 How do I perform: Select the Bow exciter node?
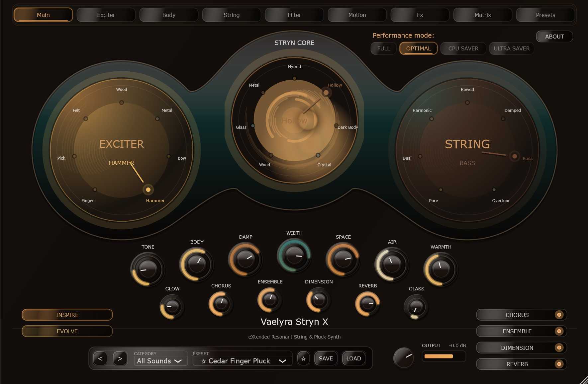click(169, 156)
